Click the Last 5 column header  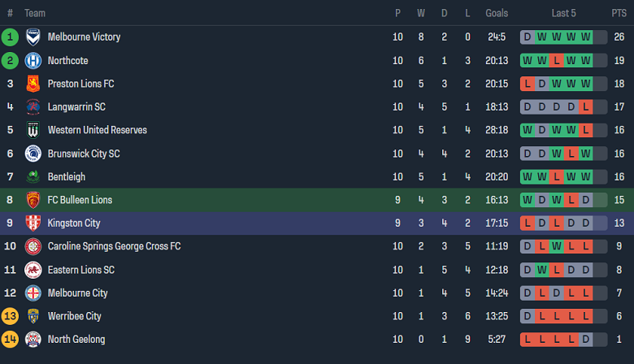tap(563, 14)
